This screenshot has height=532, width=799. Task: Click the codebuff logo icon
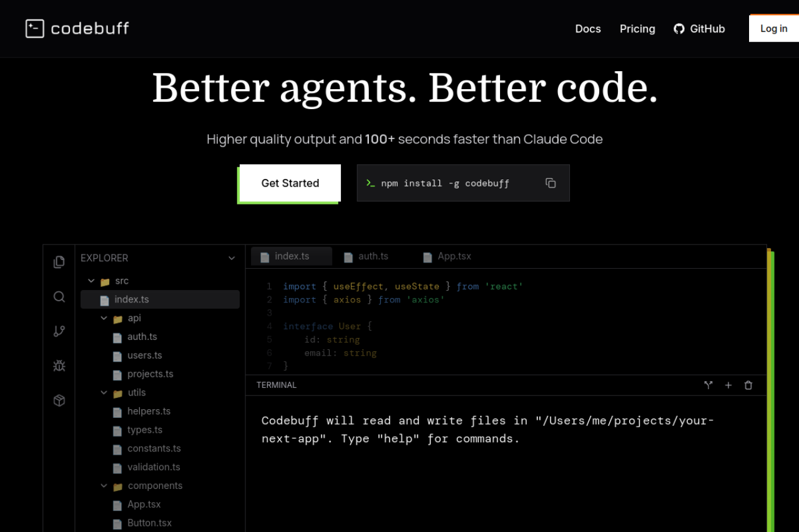(35, 29)
